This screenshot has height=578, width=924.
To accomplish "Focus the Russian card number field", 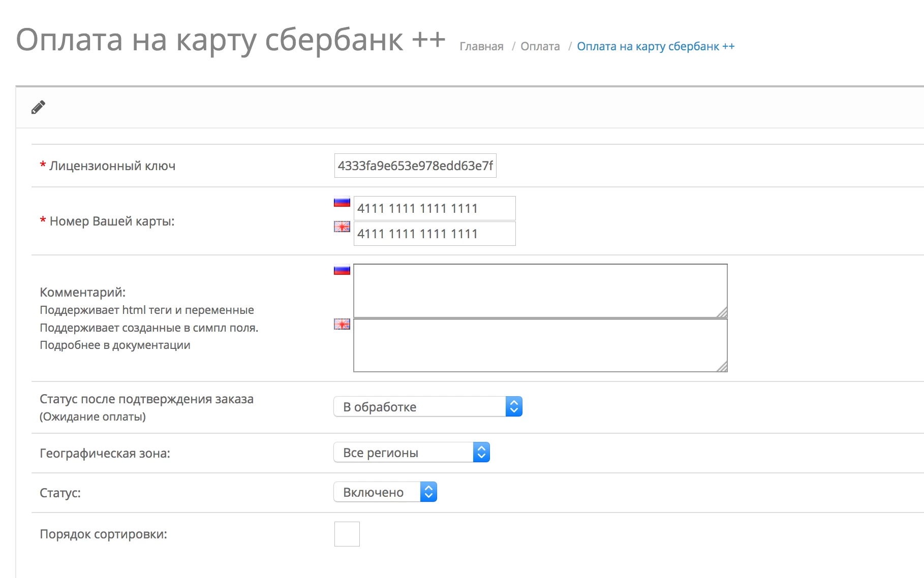I will [x=435, y=208].
